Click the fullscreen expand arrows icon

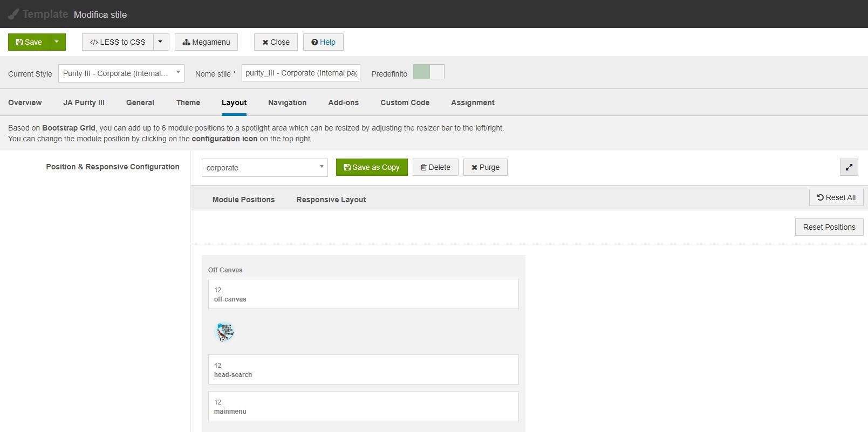click(849, 167)
